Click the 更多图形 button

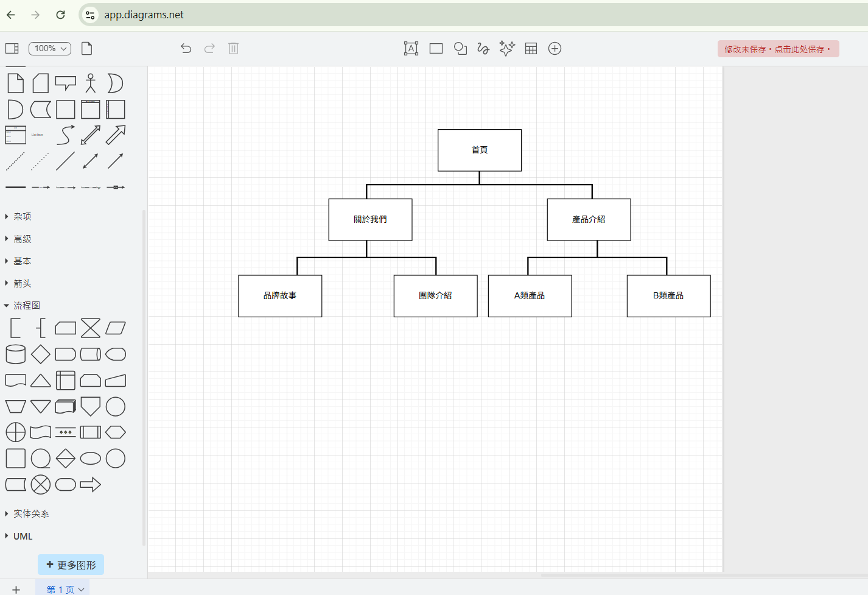pos(71,565)
